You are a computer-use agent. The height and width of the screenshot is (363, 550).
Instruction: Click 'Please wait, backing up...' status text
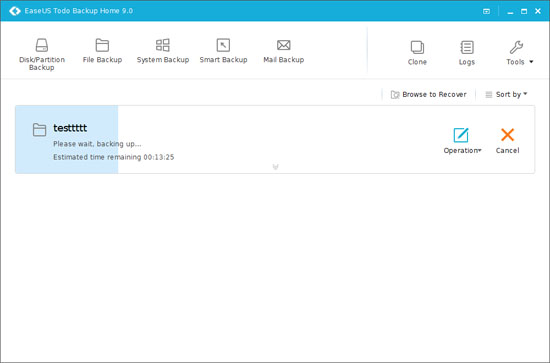pos(97,144)
